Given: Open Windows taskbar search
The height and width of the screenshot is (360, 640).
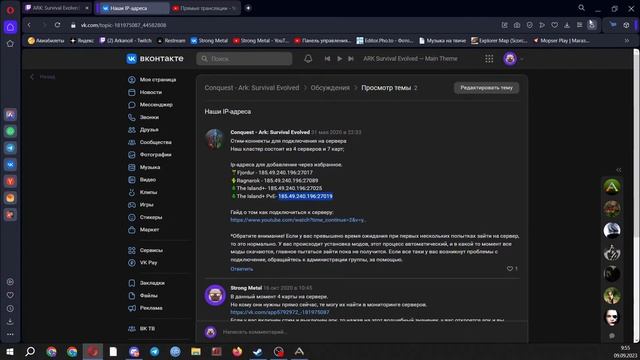Looking at the screenshot, I should pyautogui.click(x=30, y=351).
